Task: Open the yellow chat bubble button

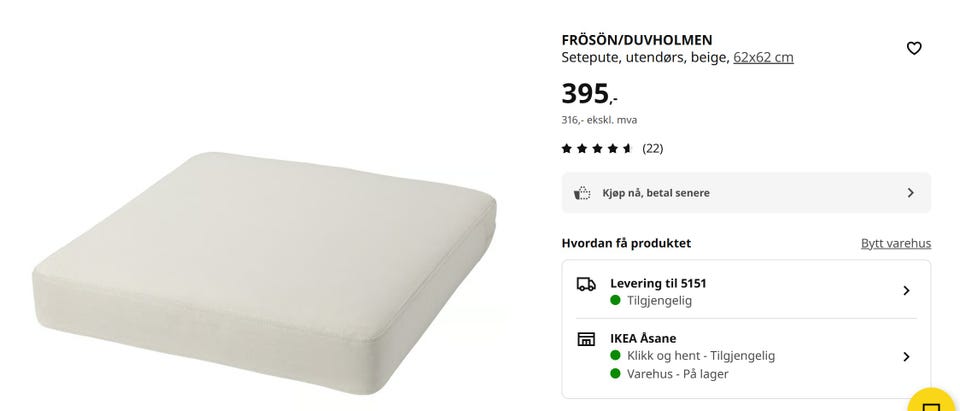Action: [x=933, y=401]
